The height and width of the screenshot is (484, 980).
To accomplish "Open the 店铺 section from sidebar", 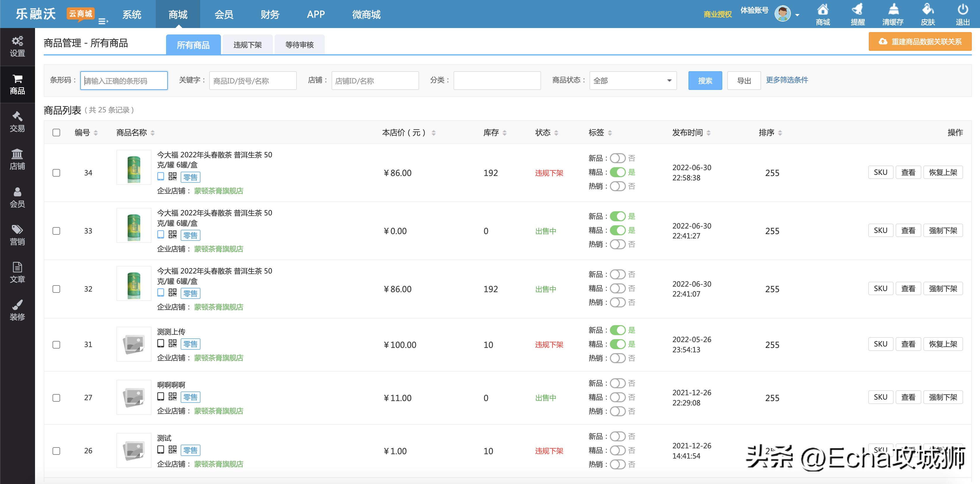I will [18, 159].
